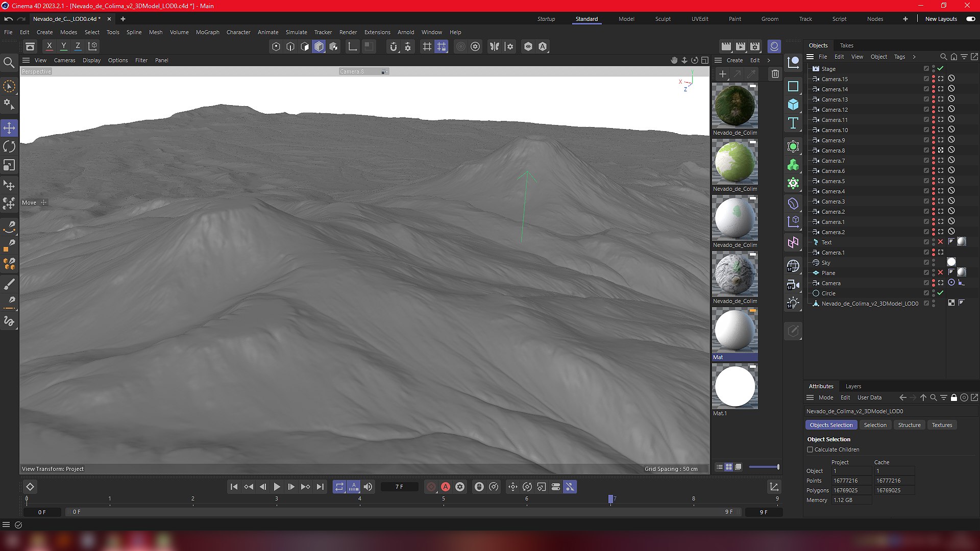Toggle the Text object enable cross
The height and width of the screenshot is (551, 980).
[941, 242]
